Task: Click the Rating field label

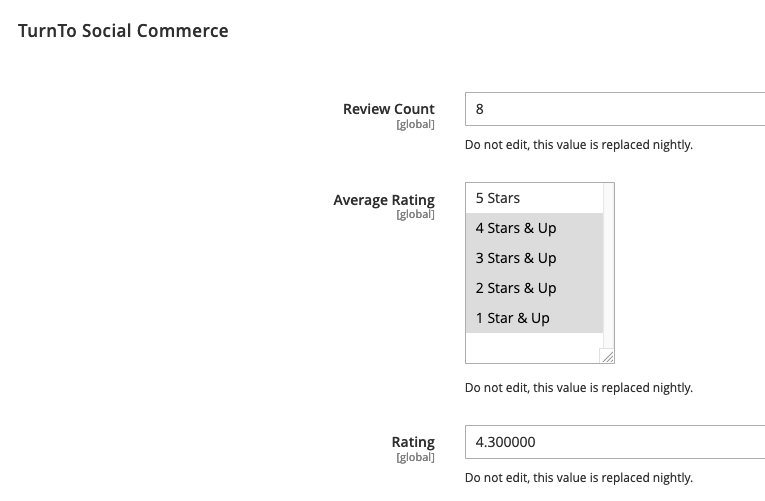Action: [413, 442]
